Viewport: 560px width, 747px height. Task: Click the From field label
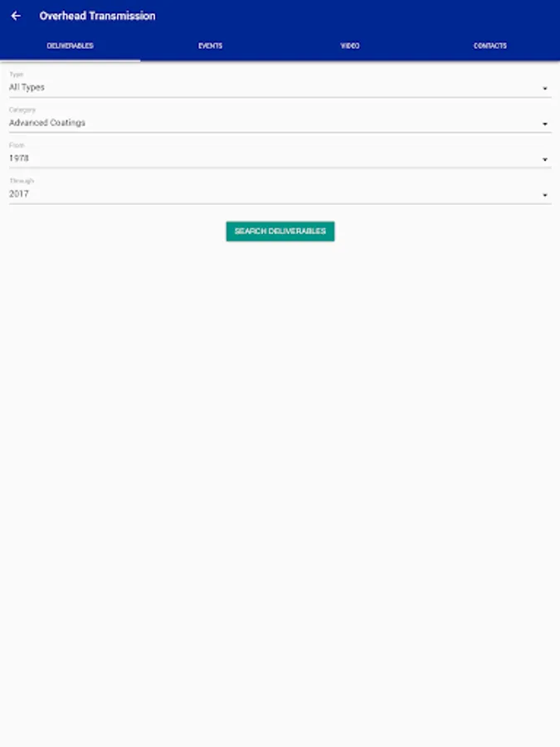point(17,144)
